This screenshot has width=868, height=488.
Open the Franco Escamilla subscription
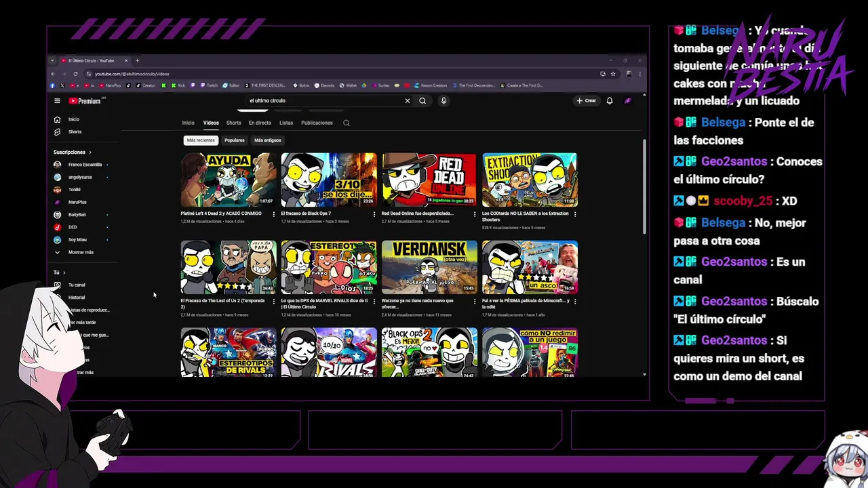(81, 165)
